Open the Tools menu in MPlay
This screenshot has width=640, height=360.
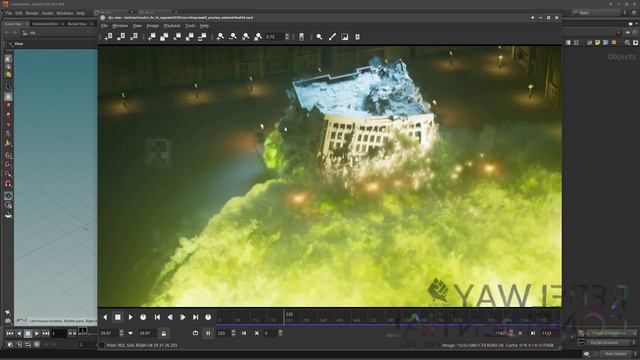[190, 26]
